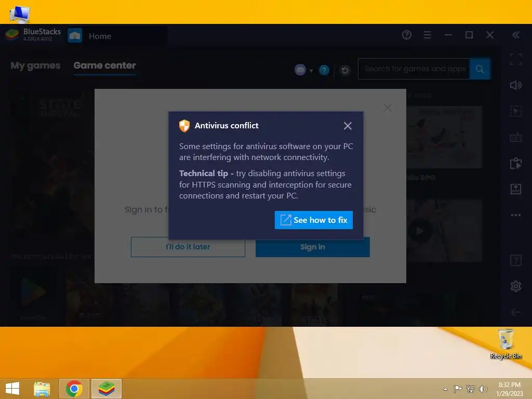
Task: Click the search field for games
Action: pyautogui.click(x=414, y=69)
